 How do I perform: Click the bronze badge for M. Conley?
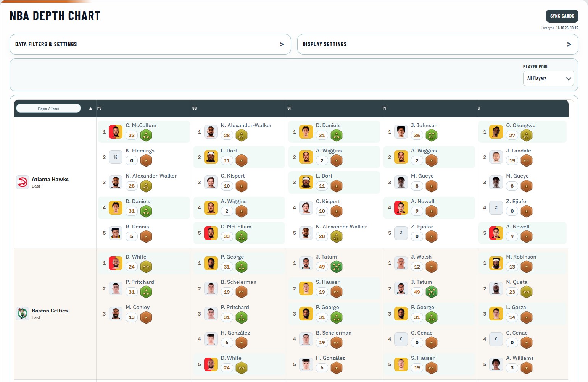pos(146,317)
